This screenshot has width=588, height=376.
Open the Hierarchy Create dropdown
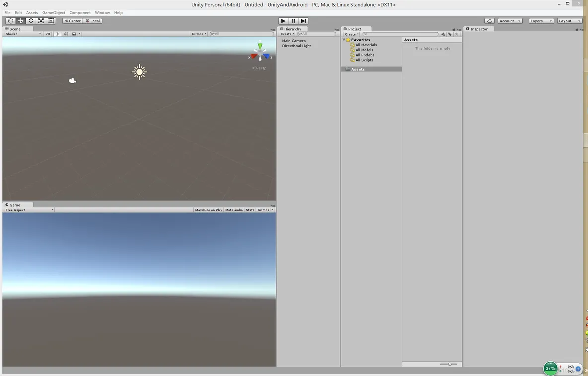click(x=287, y=34)
